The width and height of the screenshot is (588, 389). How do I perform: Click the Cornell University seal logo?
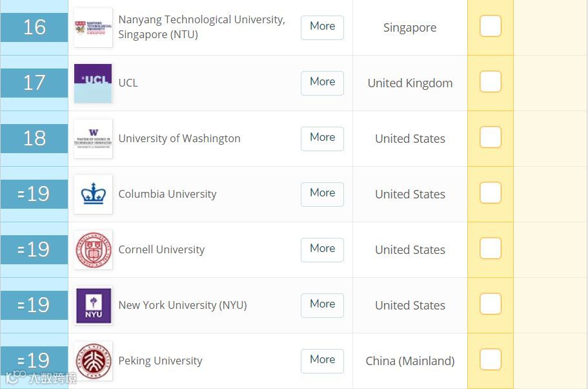point(93,250)
